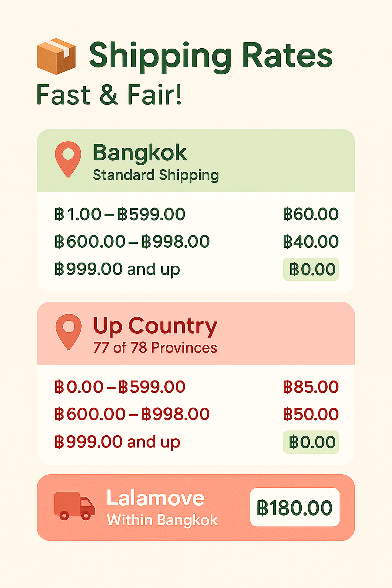Click the cardboard box package icon
Viewport: 392px width, 588px height.
point(56,56)
